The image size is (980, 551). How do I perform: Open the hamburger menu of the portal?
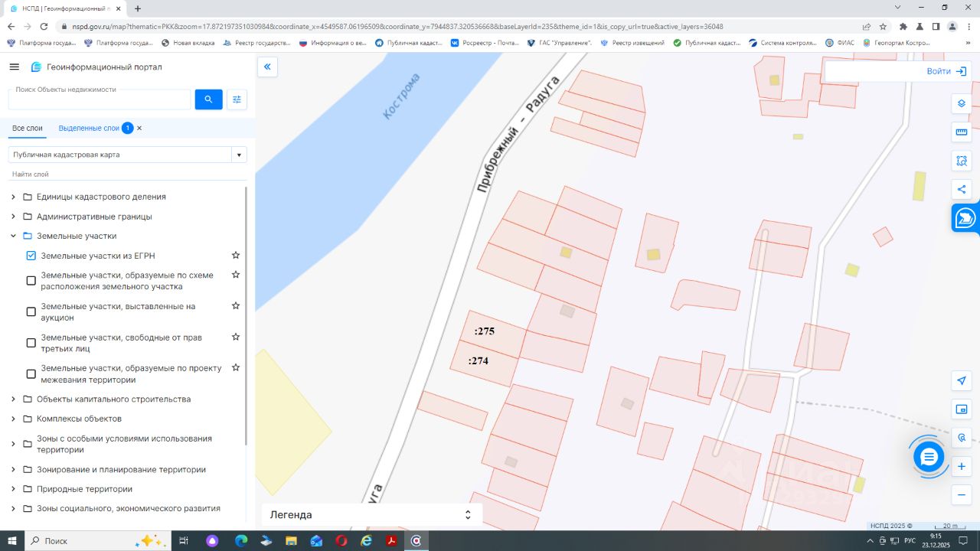pyautogui.click(x=14, y=67)
